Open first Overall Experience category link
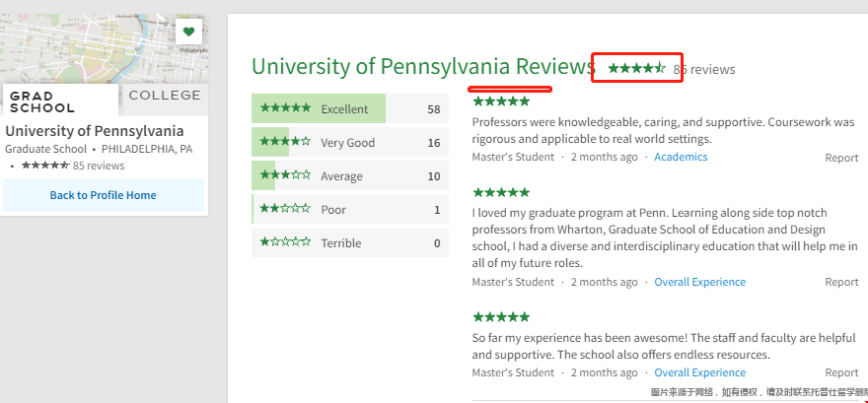Image resolution: width=868 pixels, height=403 pixels. 699,282
